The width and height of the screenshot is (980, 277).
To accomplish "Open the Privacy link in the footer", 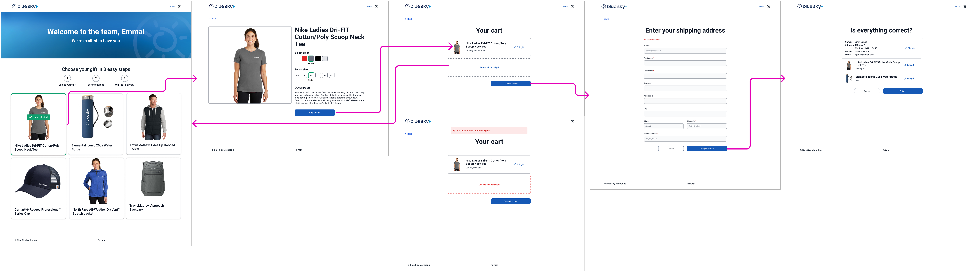I will [101, 240].
